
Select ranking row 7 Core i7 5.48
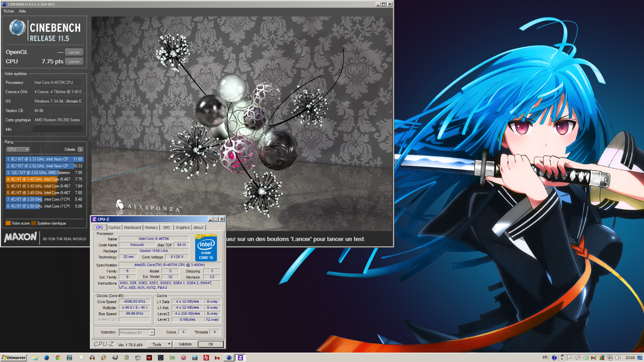(x=45, y=200)
